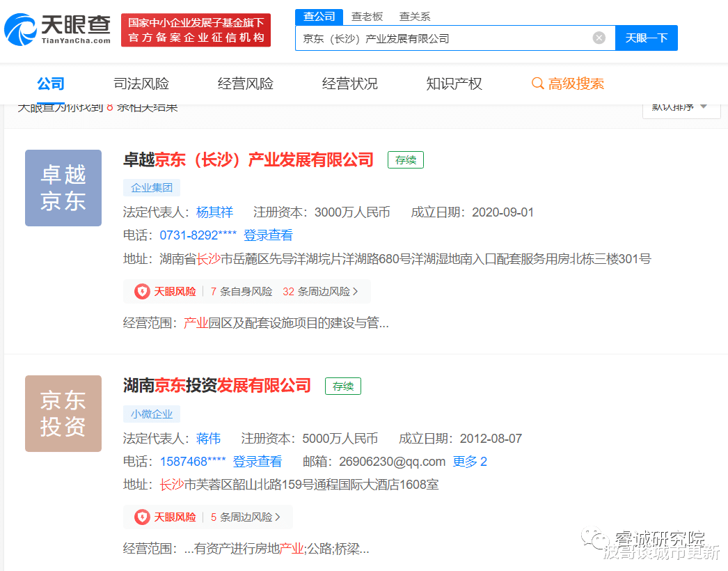Click phone number 0731-8292****

pos(198,235)
